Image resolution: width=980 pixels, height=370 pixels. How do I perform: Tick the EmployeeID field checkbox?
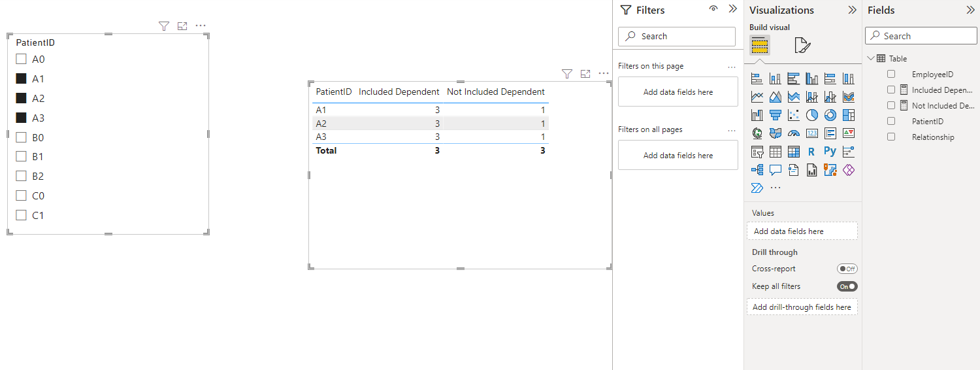(x=891, y=74)
